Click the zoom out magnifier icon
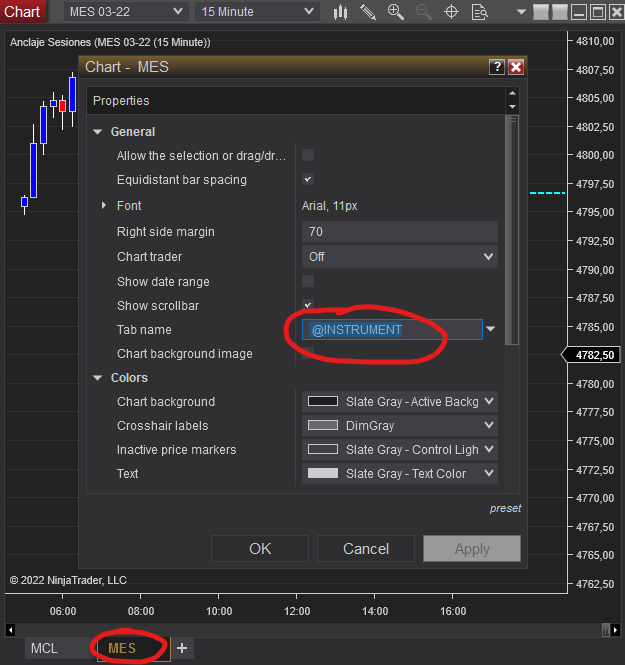 424,12
